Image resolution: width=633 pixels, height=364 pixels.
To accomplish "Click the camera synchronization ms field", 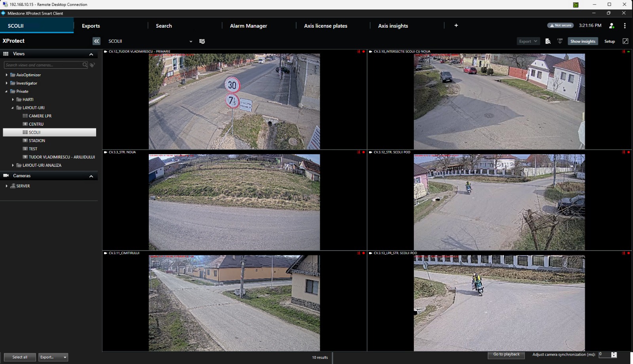I will 605,355.
